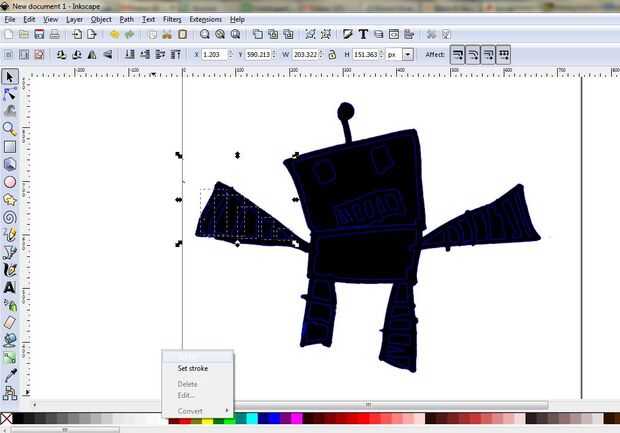Open the Filters menu
Viewport: 620px width, 433px height.
point(172,19)
